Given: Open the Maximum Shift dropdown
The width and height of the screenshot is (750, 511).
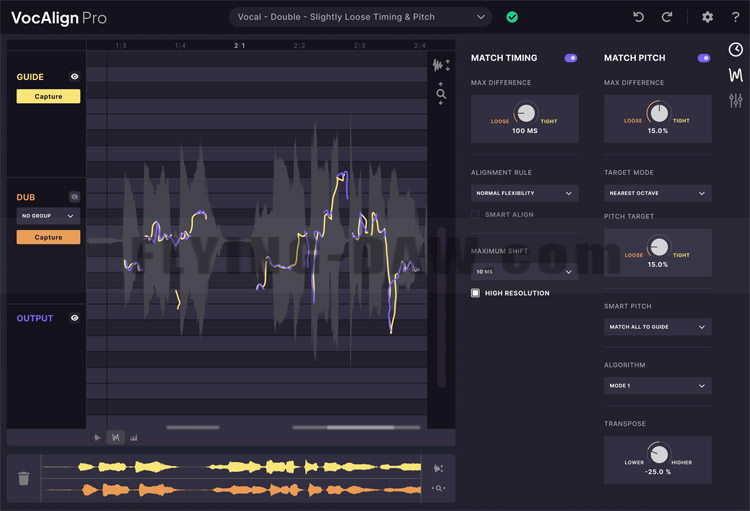Looking at the screenshot, I should [x=524, y=272].
